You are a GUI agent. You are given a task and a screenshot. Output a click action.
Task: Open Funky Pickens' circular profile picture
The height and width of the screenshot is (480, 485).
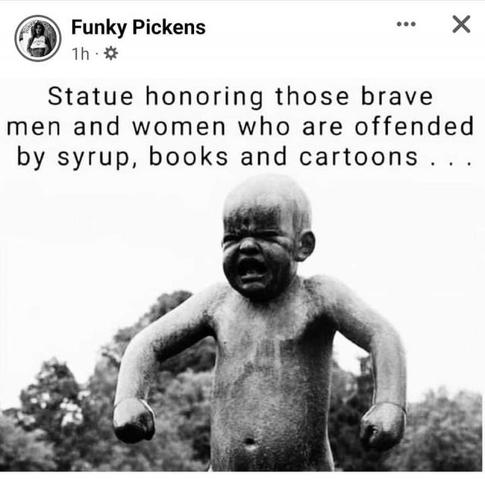pyautogui.click(x=38, y=38)
